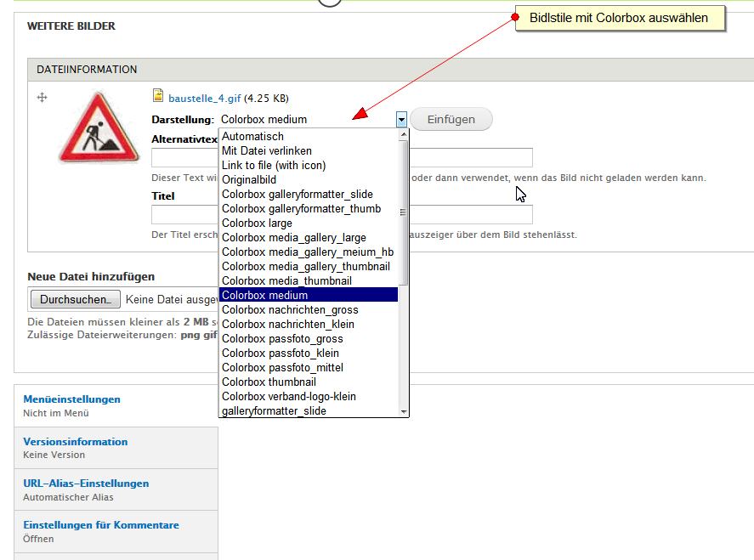Screen dimensions: 754x560
Task: Open the baustelle_4.gif file link
Action: click(205, 98)
